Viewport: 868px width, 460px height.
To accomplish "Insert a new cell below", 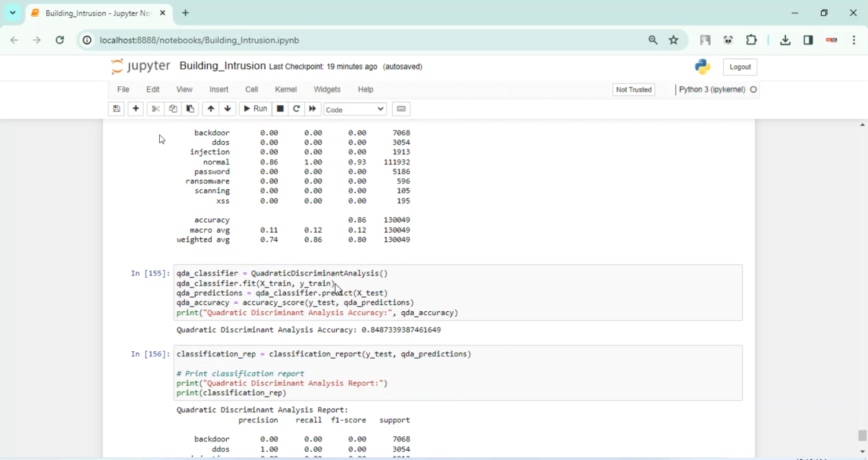I will [x=135, y=109].
